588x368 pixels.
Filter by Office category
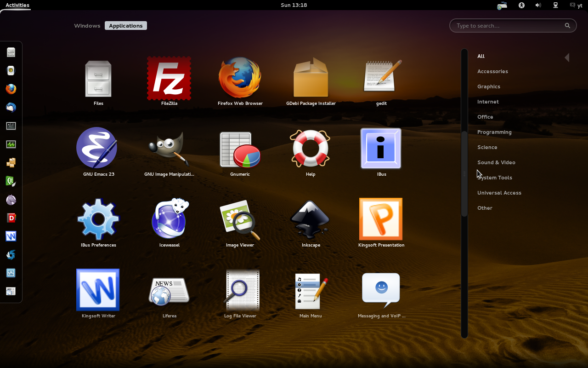point(485,117)
